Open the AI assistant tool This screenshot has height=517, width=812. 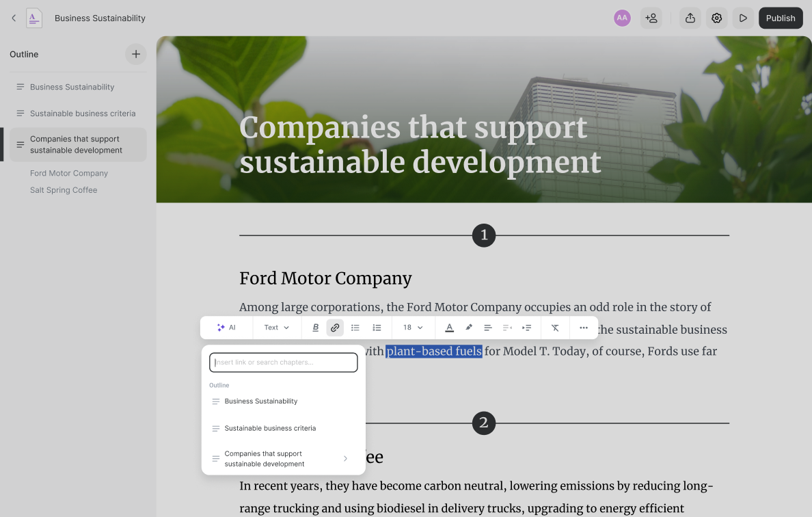(226, 328)
